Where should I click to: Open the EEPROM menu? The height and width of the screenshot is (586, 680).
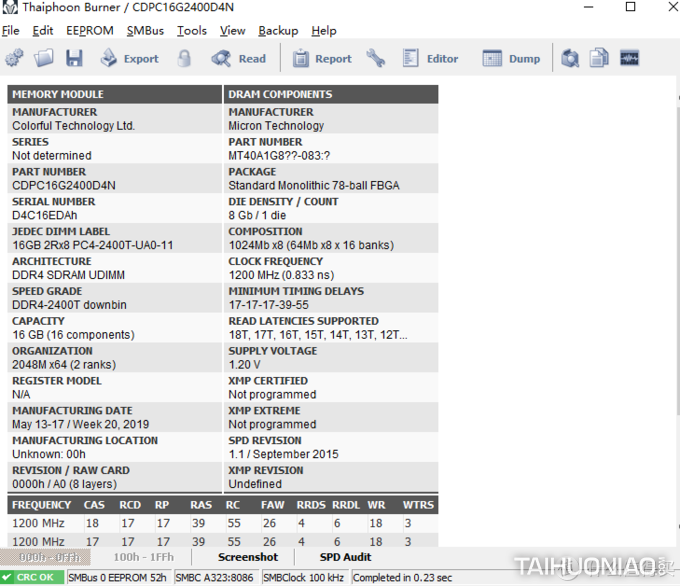click(90, 31)
